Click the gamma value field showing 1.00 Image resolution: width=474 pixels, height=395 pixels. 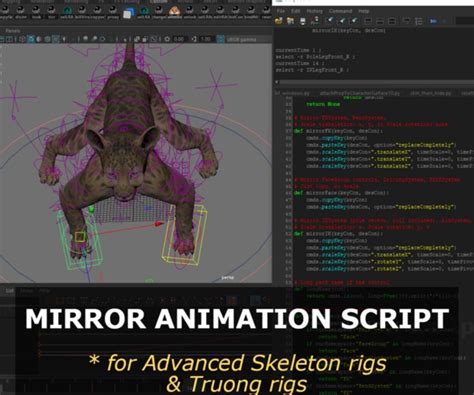pos(206,39)
